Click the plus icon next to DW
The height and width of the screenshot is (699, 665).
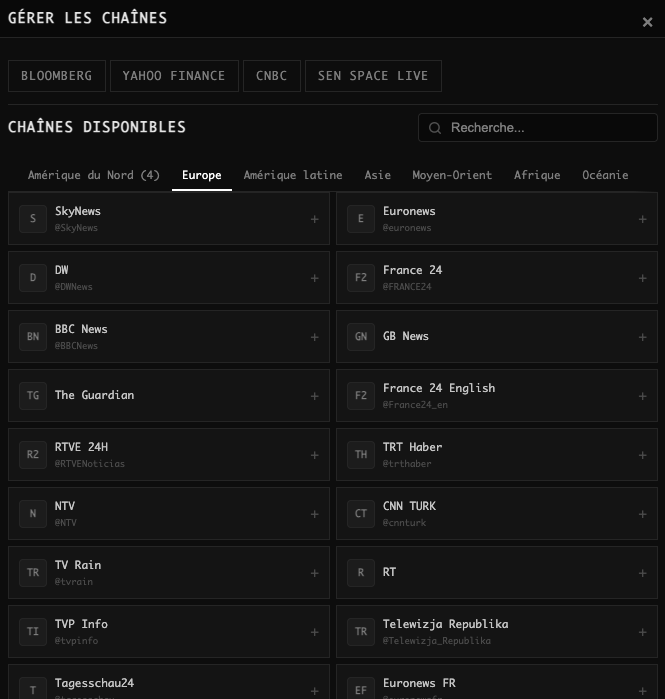click(314, 278)
